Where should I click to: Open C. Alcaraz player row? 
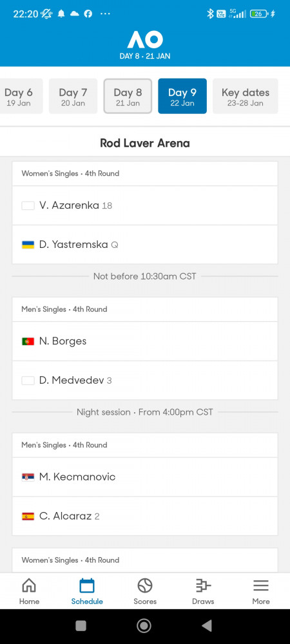tap(145, 516)
